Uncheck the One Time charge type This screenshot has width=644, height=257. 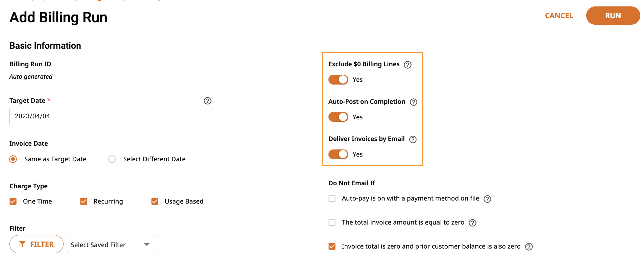point(13,202)
